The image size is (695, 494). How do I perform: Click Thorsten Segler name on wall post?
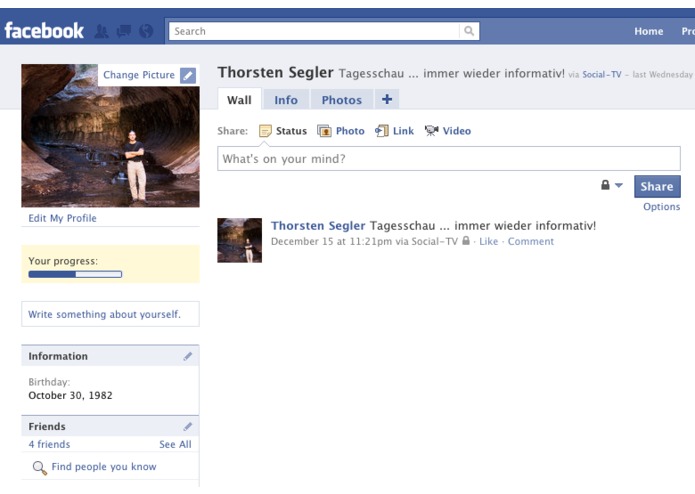[318, 226]
